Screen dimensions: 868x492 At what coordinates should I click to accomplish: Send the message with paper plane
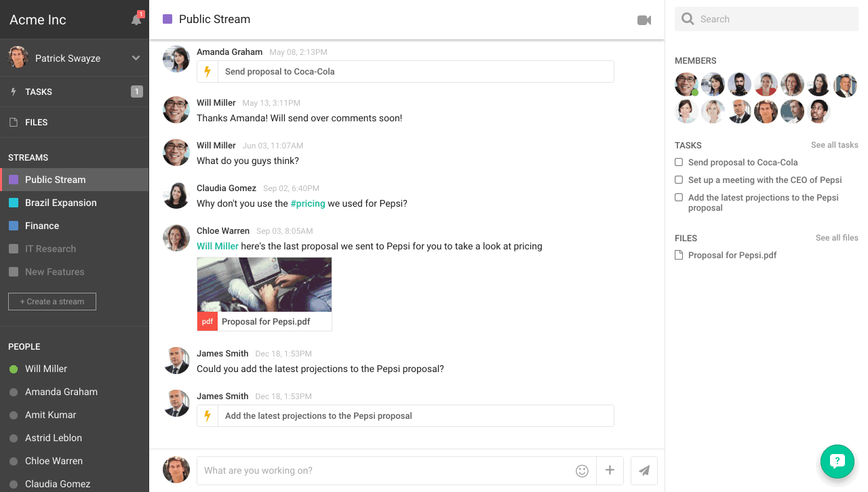(x=644, y=471)
